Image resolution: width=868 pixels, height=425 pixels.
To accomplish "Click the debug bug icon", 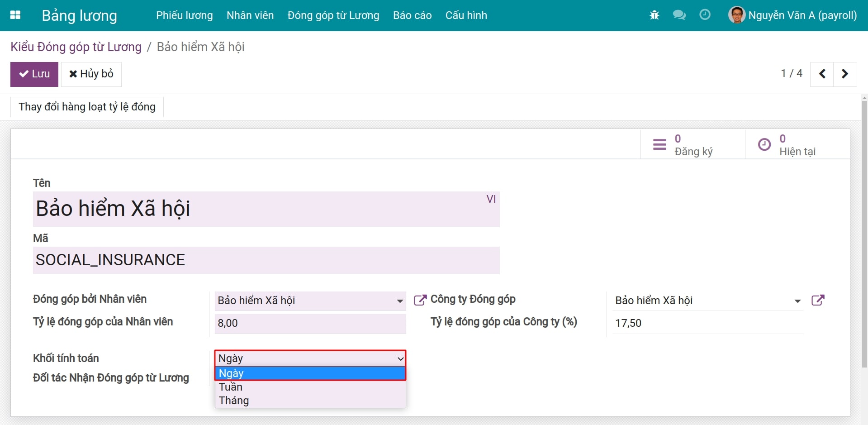I will pos(654,15).
